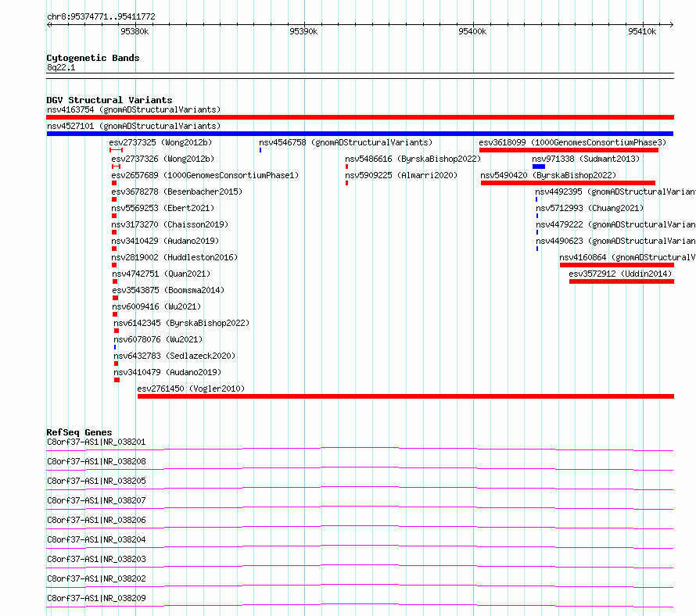The image size is (696, 616).
Task: Open nsv6432783 (Sedlazeck2020) variant
Action: coord(174,356)
